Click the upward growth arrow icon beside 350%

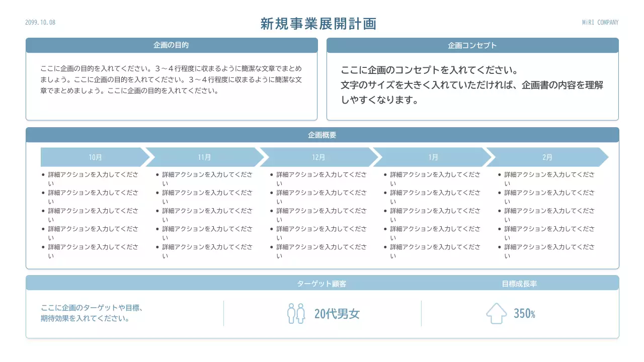pos(497,313)
